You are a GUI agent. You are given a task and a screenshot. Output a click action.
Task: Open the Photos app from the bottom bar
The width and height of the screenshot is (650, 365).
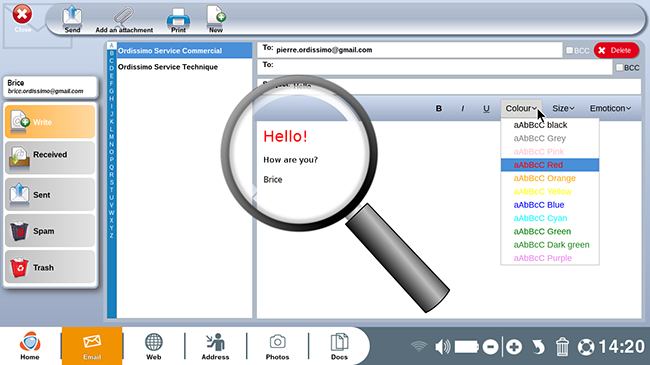point(277,346)
